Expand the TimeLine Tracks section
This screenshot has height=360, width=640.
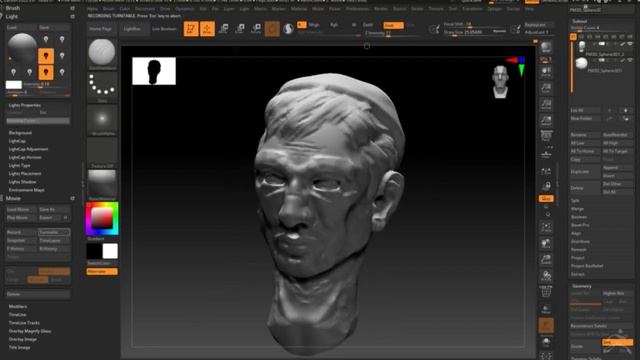(24, 323)
